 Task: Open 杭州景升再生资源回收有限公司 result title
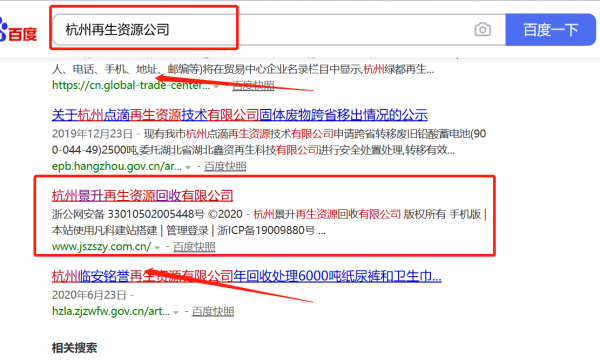pyautogui.click(x=142, y=196)
